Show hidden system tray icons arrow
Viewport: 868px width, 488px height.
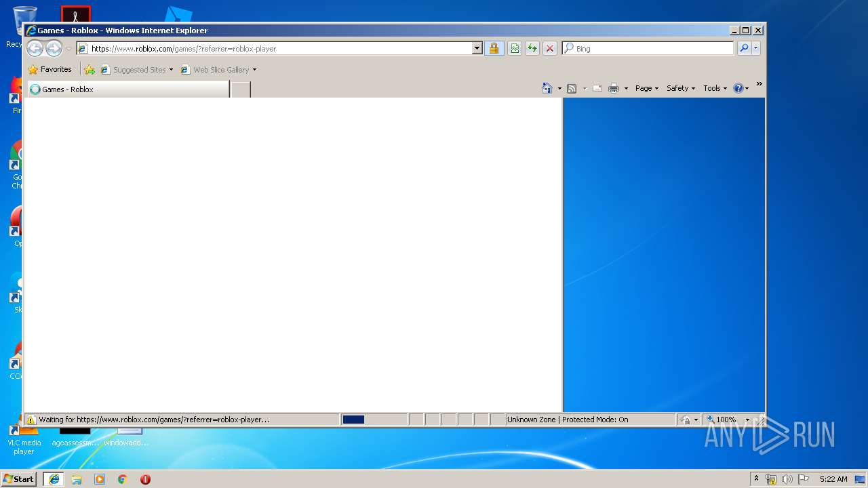click(756, 479)
